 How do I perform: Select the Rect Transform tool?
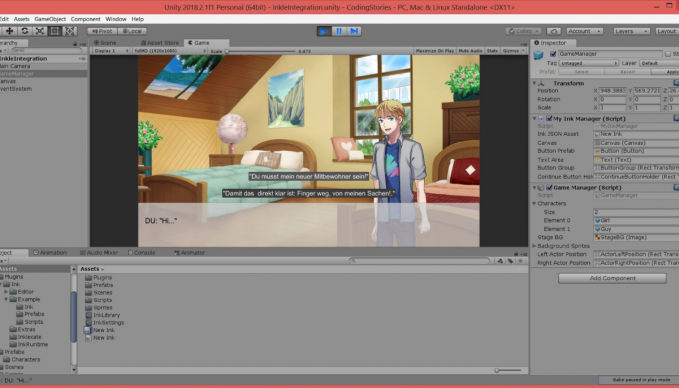pyautogui.click(x=55, y=31)
